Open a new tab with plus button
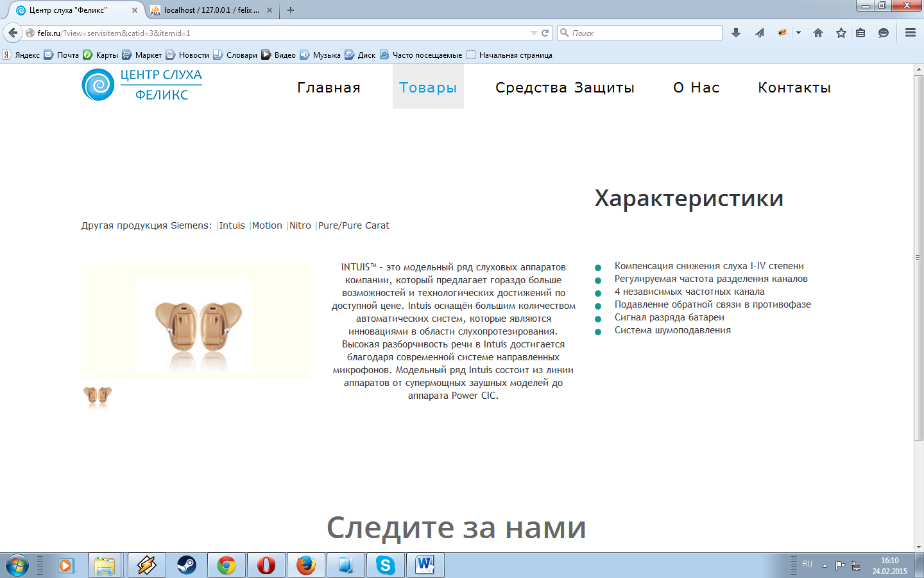 [x=291, y=10]
